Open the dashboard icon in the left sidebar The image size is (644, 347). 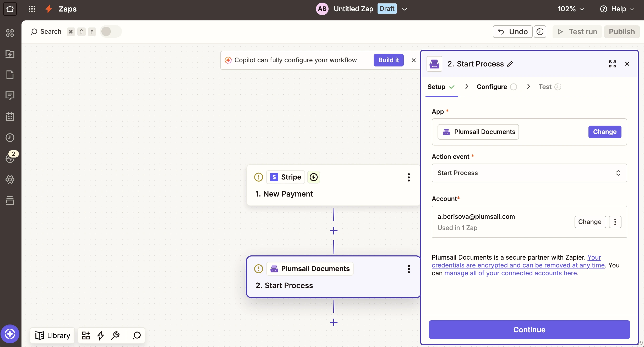10,33
